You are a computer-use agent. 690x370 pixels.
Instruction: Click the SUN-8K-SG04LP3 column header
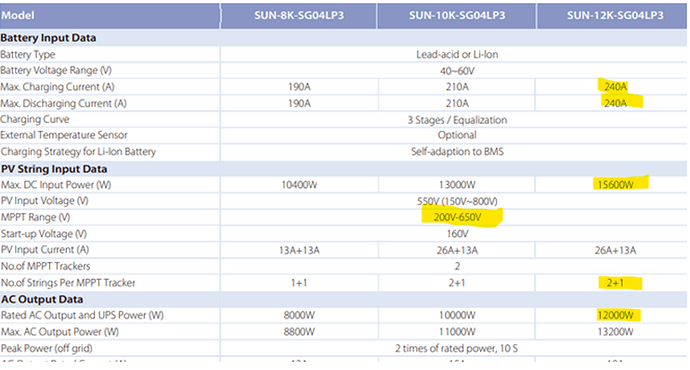[299, 15]
